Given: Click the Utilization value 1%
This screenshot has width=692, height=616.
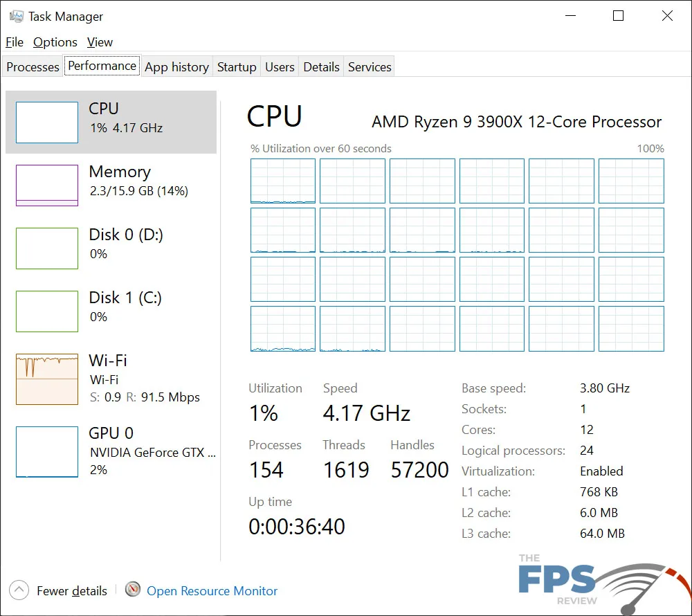Looking at the screenshot, I should 264,413.
